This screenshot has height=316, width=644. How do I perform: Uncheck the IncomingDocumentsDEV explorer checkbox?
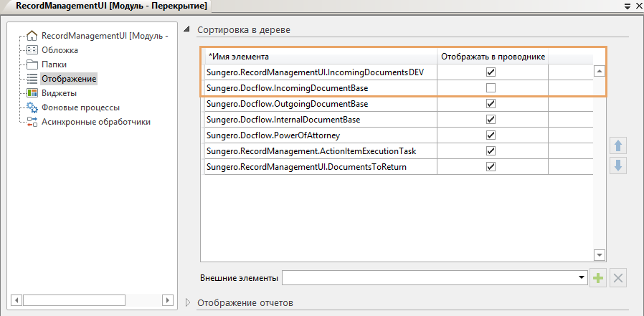tap(491, 72)
